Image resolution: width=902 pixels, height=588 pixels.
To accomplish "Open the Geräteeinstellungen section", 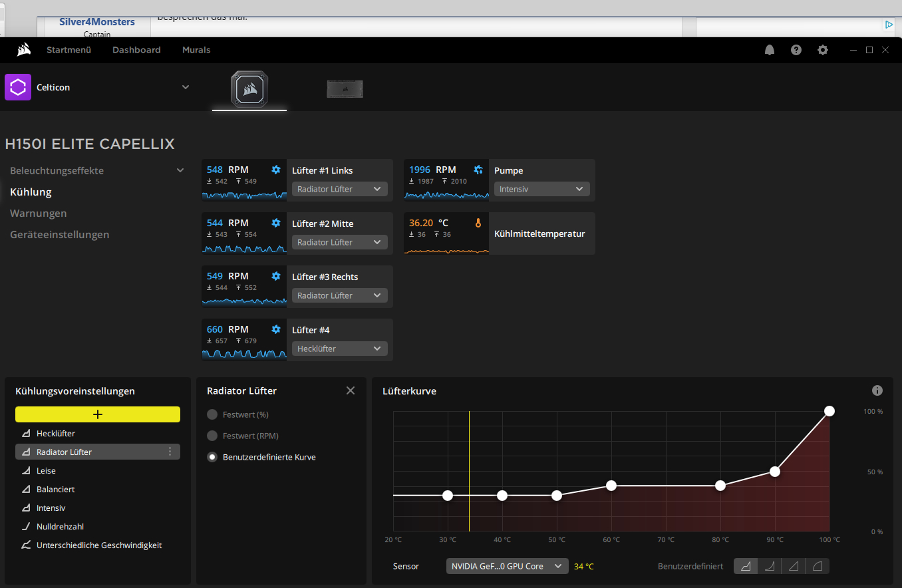I will pyautogui.click(x=59, y=234).
